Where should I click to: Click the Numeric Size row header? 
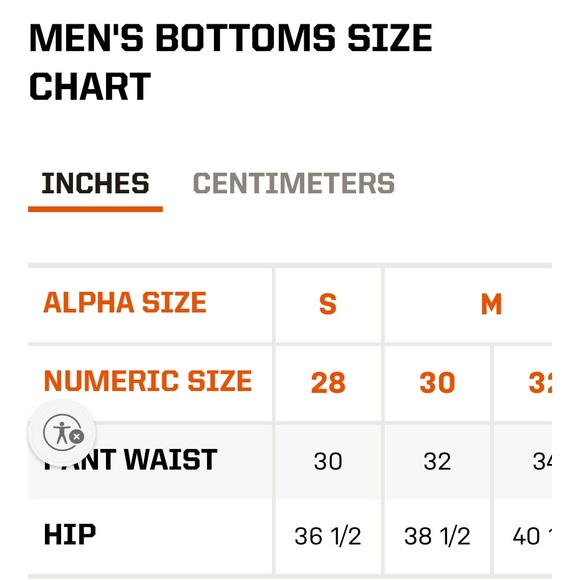pos(148,381)
